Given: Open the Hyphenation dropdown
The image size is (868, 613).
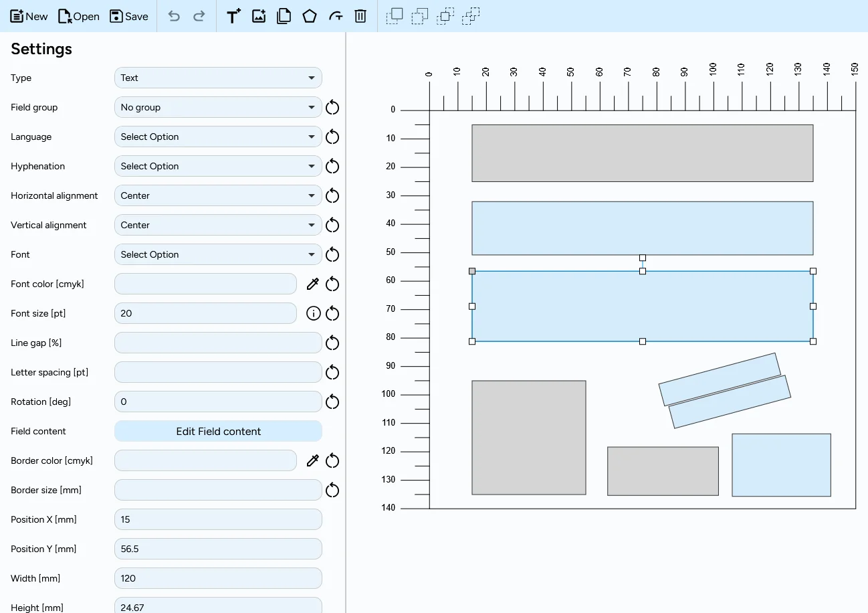Looking at the screenshot, I should point(218,166).
